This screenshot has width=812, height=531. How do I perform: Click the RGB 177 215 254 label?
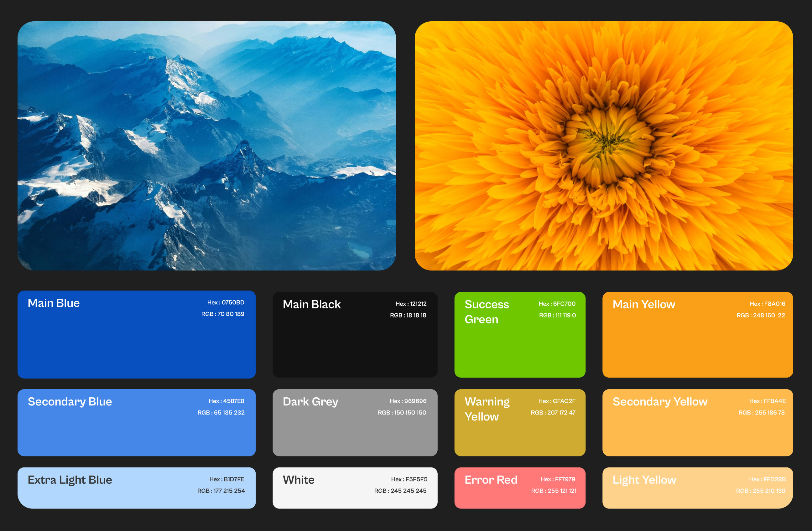pyautogui.click(x=221, y=491)
